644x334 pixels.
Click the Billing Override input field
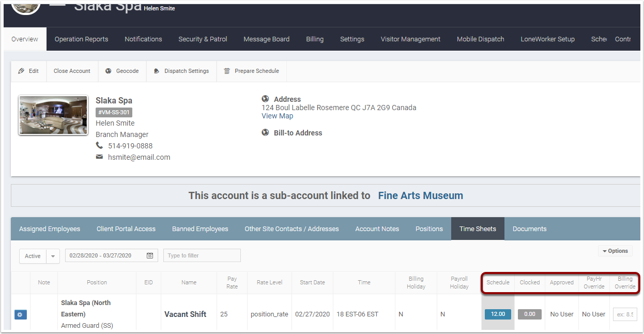click(625, 314)
